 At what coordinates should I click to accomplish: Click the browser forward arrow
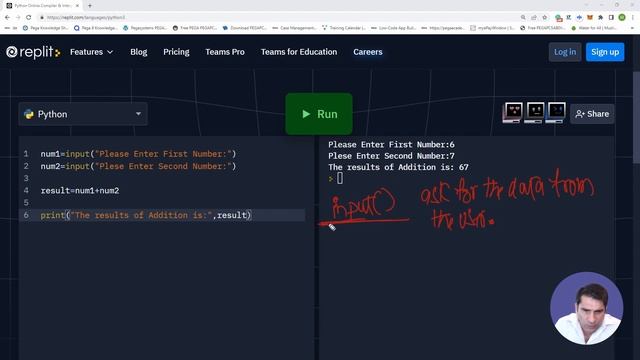[18, 18]
